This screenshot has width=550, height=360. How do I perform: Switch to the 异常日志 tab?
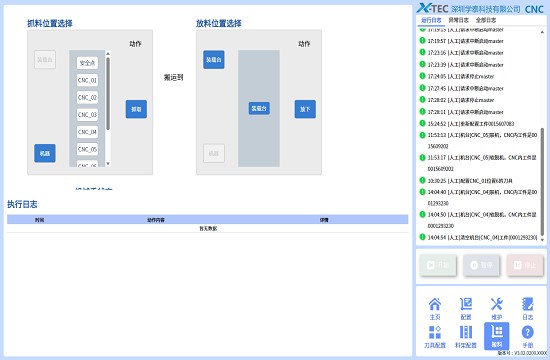(x=458, y=20)
